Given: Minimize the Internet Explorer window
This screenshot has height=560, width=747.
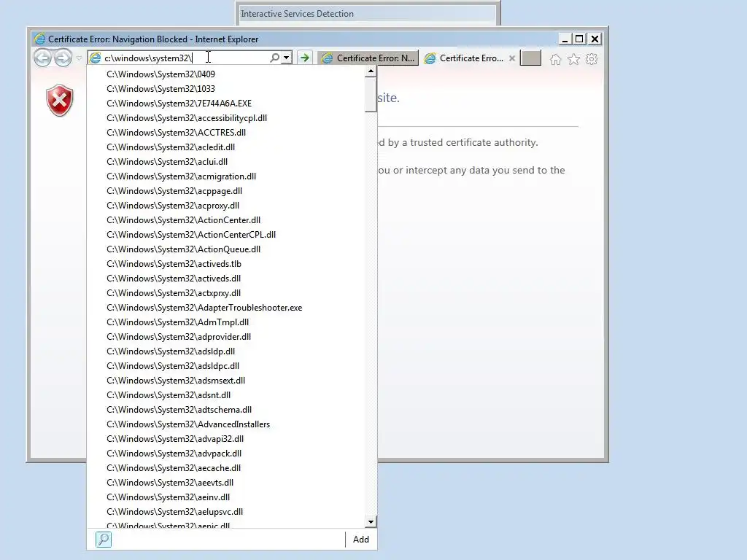Looking at the screenshot, I should click(565, 39).
